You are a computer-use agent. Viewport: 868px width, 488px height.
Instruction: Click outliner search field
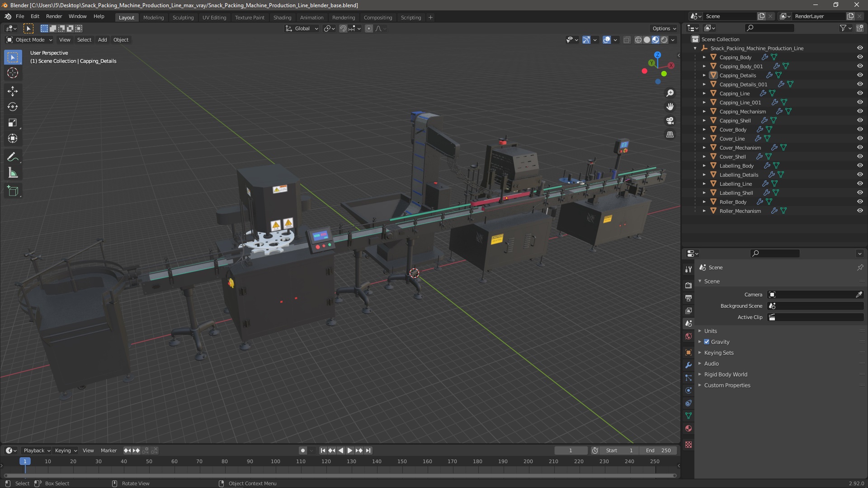click(769, 28)
